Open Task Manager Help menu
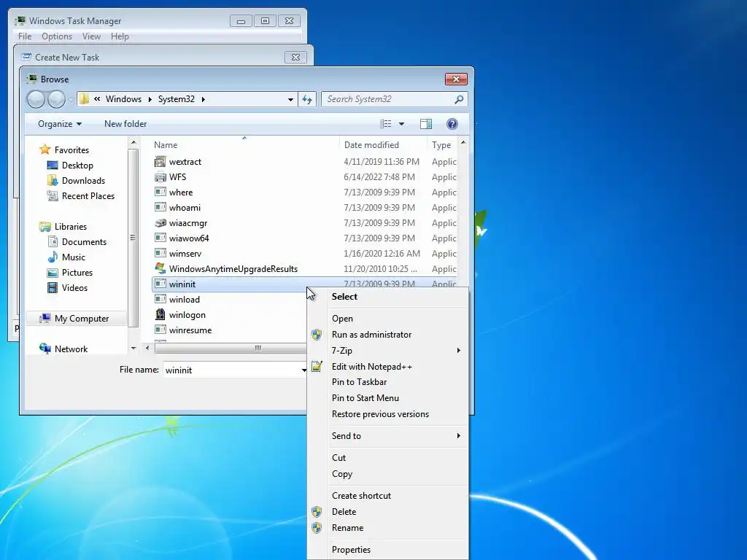 120,36
